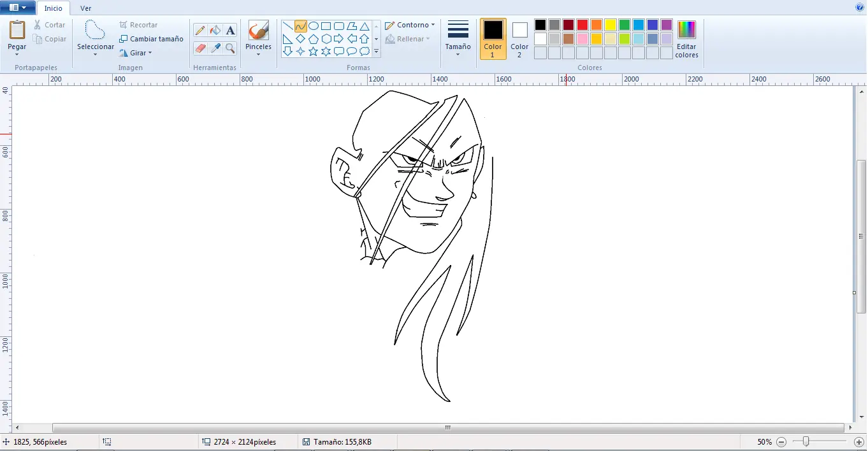The image size is (868, 451).
Task: Open the Tamaño line size dropdown
Action: (458, 39)
